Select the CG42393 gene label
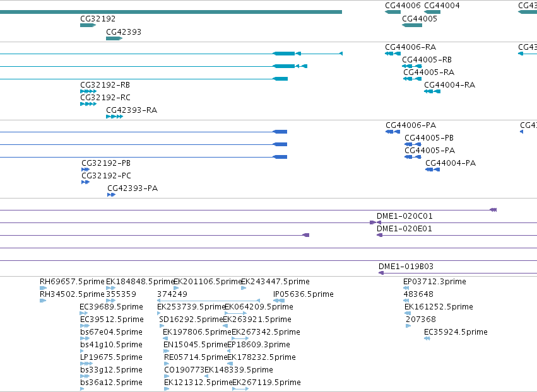 point(124,32)
